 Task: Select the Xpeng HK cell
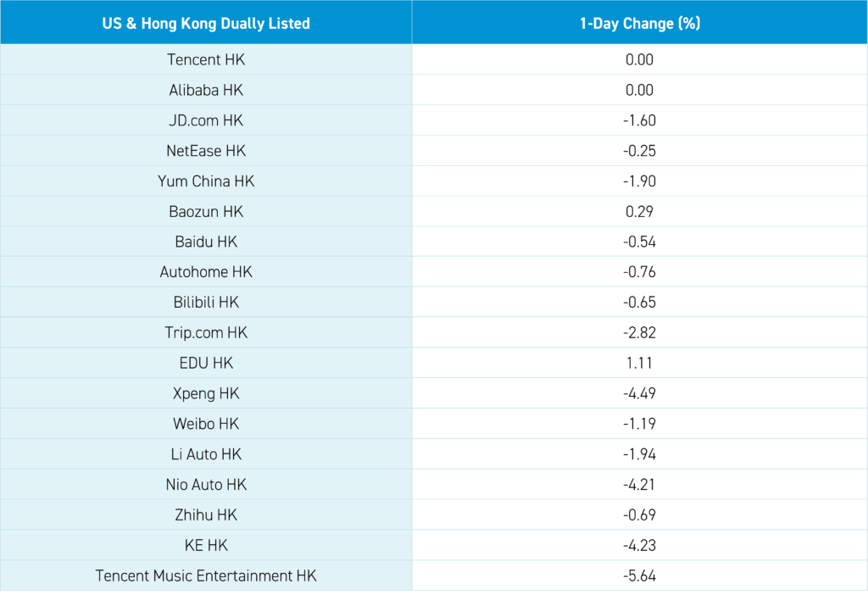(206, 394)
